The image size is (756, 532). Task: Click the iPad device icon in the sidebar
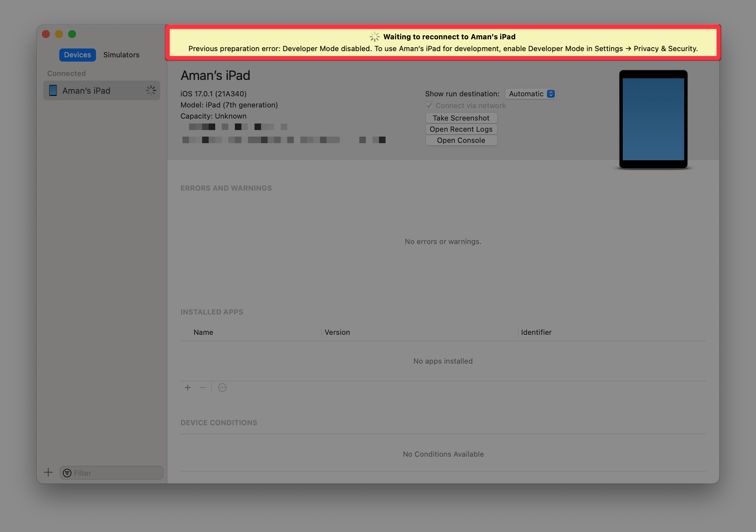53,90
